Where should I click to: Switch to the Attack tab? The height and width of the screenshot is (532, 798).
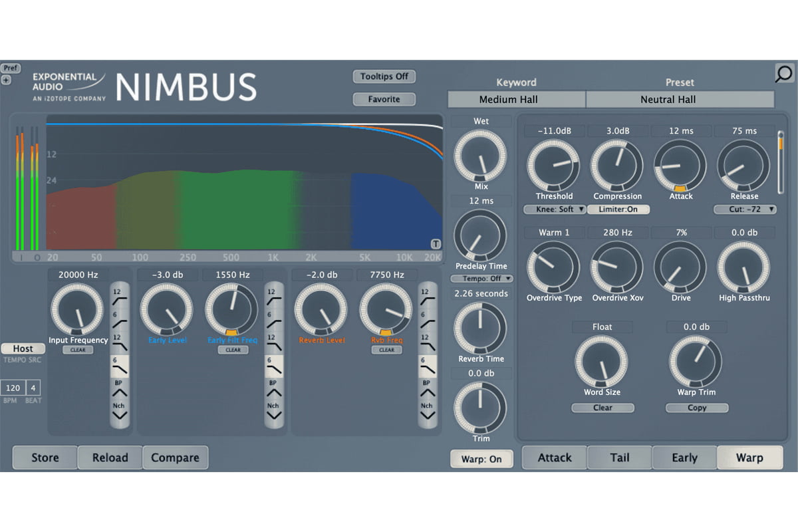click(x=555, y=458)
